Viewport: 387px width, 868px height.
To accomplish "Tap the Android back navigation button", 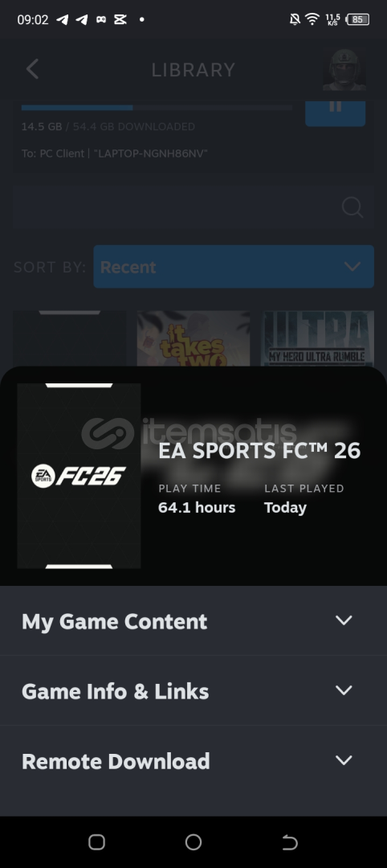I will pyautogui.click(x=290, y=842).
